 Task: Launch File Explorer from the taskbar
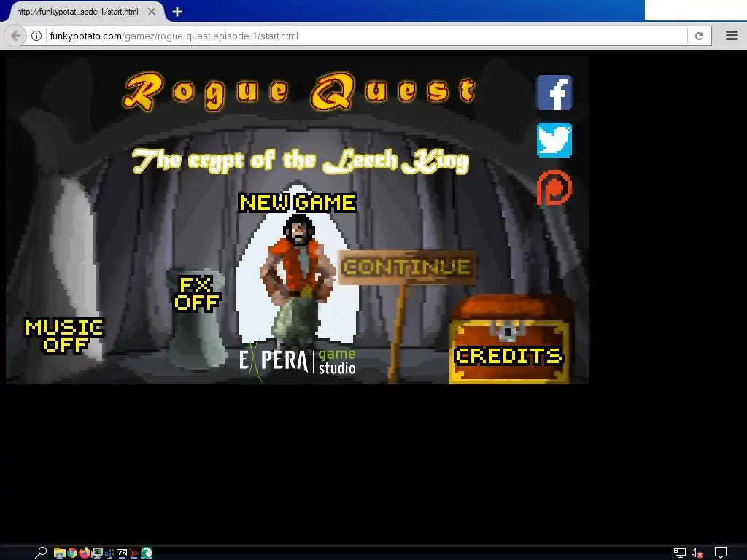pos(60,553)
